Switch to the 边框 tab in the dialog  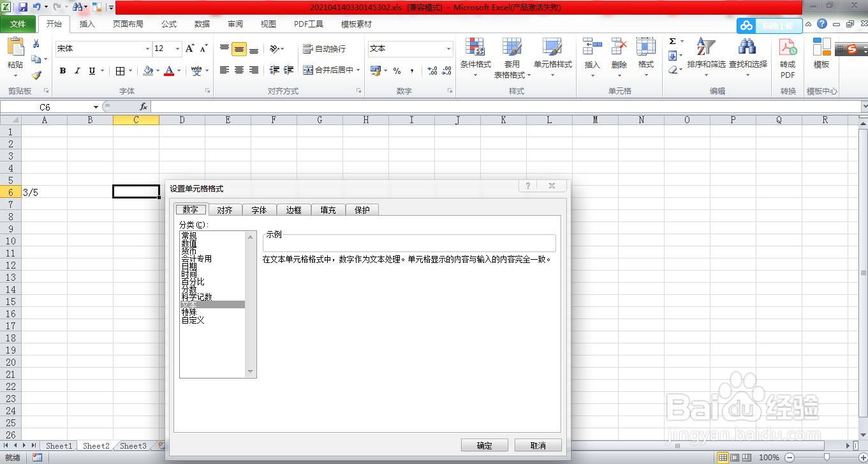click(x=293, y=209)
